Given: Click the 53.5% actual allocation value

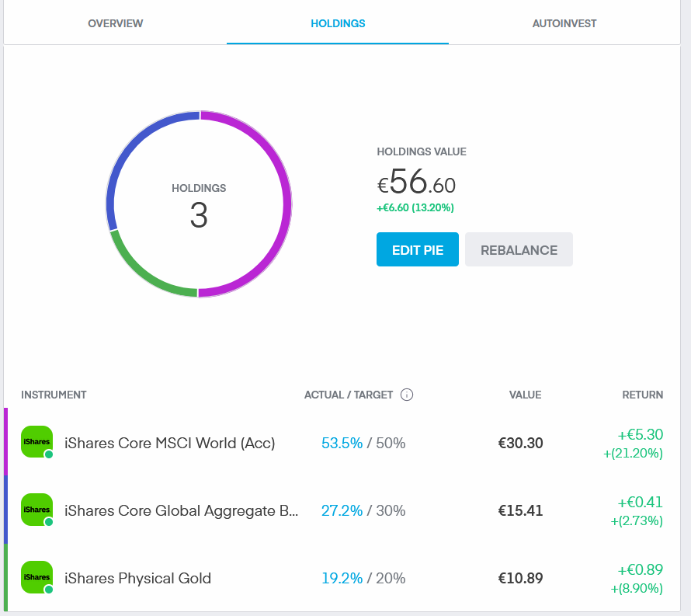Looking at the screenshot, I should (342, 444).
